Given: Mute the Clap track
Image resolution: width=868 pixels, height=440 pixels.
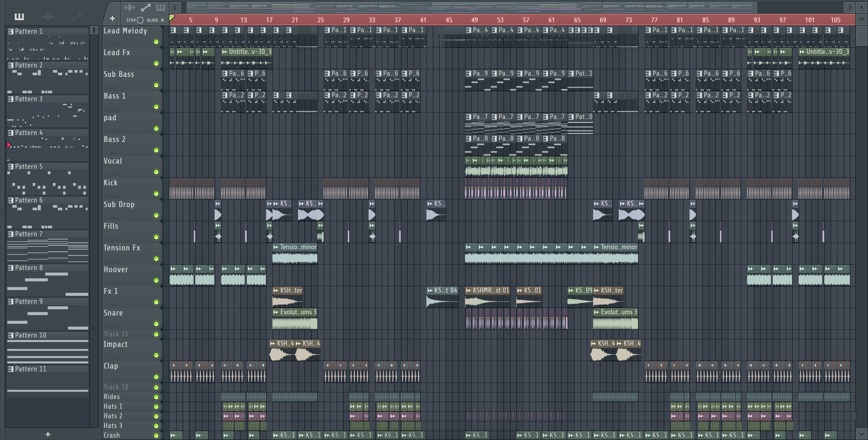Looking at the screenshot, I should click(x=156, y=377).
